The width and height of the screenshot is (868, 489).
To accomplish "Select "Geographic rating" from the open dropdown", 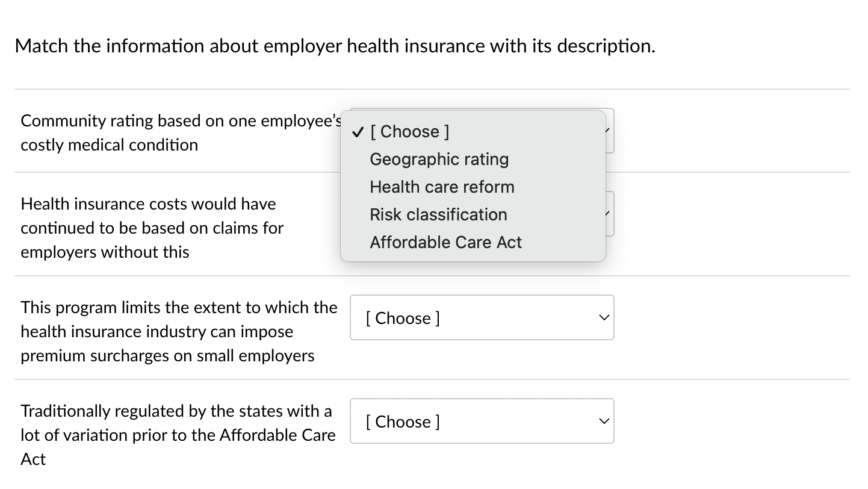I will click(x=439, y=159).
